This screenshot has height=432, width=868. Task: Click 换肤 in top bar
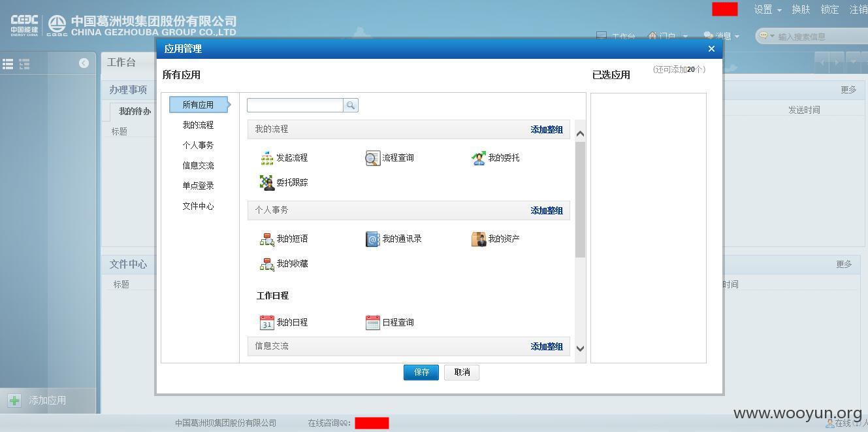click(801, 9)
